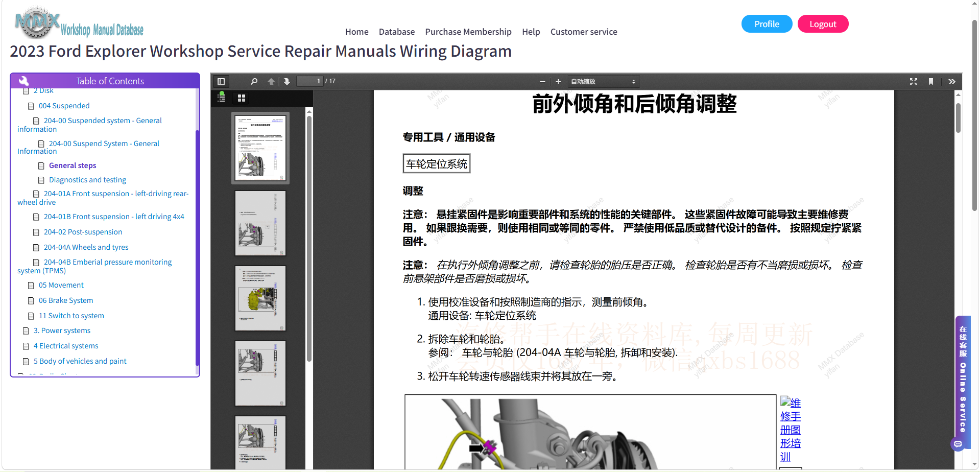Open 05 Movement section
Image resolution: width=980 pixels, height=472 pixels.
(x=61, y=285)
